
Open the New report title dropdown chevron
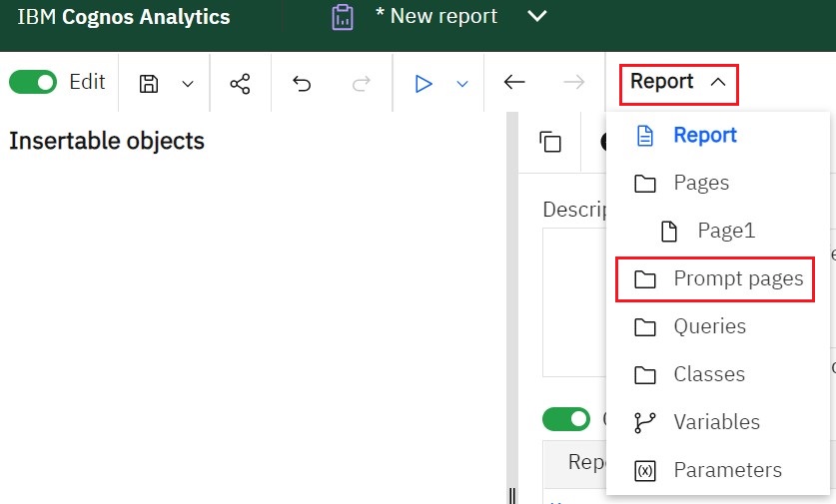click(x=537, y=16)
